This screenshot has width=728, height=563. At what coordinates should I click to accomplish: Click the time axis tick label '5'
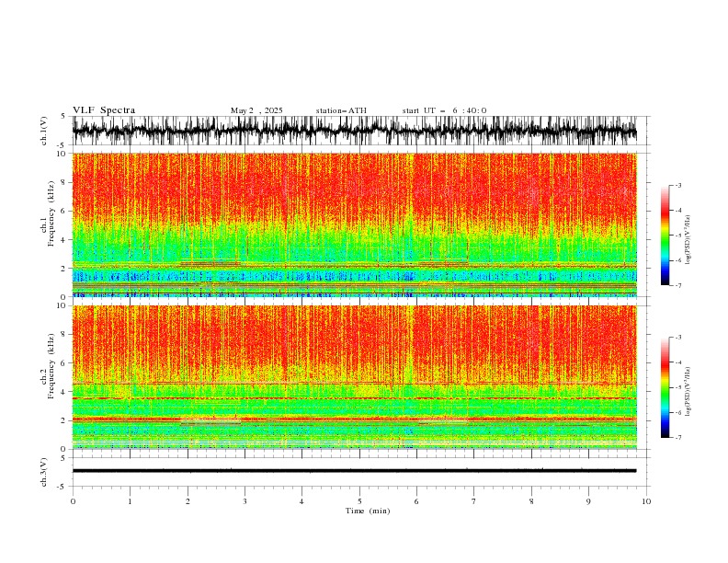pos(359,501)
